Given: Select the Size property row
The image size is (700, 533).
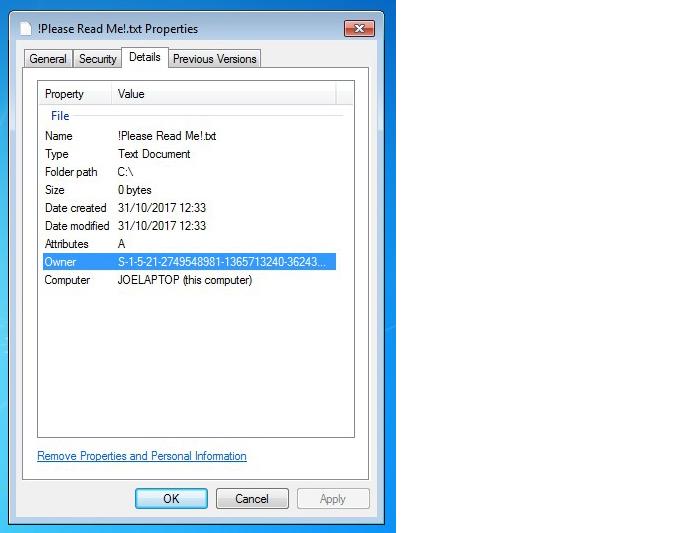Looking at the screenshot, I should tap(189, 190).
